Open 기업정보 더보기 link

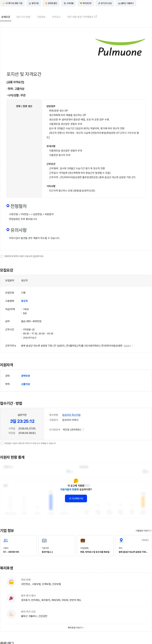[143, 531]
